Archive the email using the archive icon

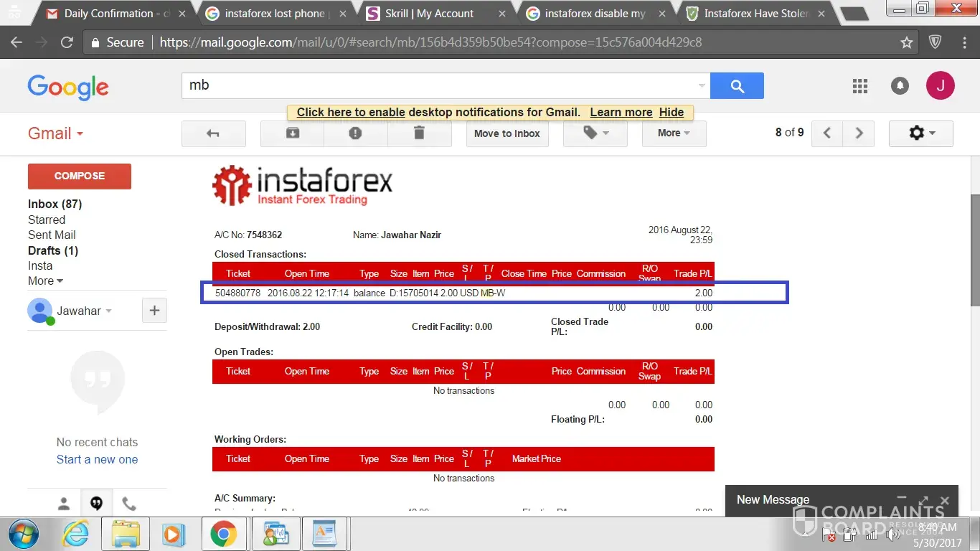(x=292, y=133)
